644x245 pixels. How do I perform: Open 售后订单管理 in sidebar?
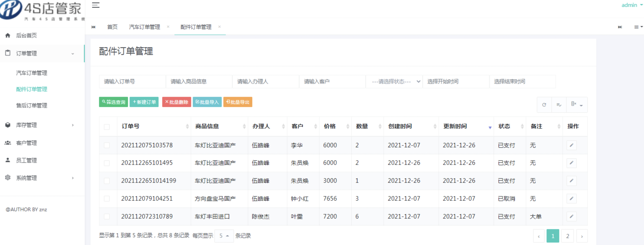[x=32, y=105]
